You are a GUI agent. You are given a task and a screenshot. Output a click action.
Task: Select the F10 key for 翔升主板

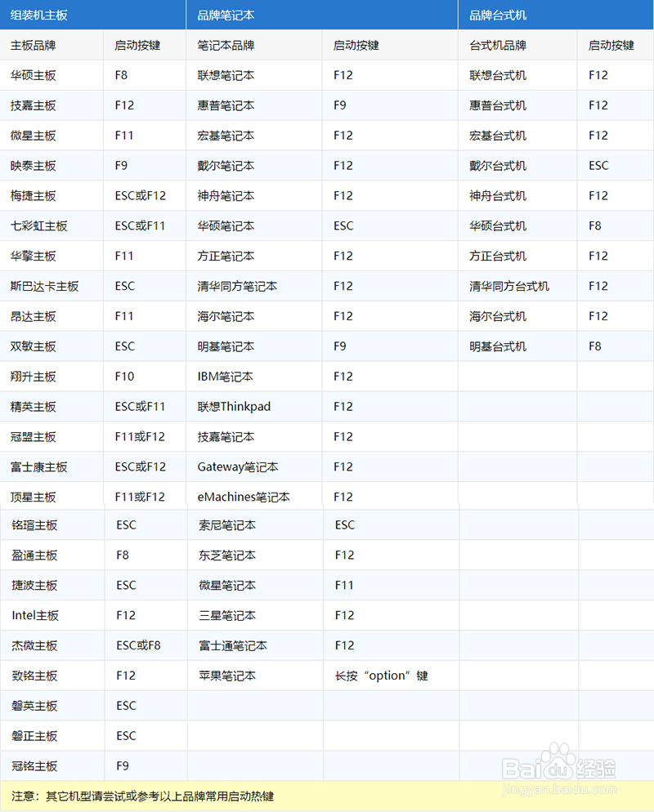[x=124, y=376]
